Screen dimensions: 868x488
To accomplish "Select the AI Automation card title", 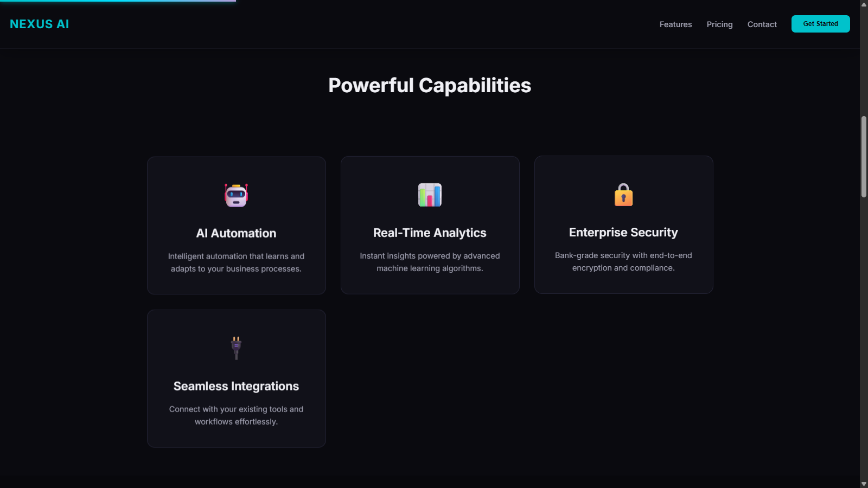I will click(x=236, y=233).
